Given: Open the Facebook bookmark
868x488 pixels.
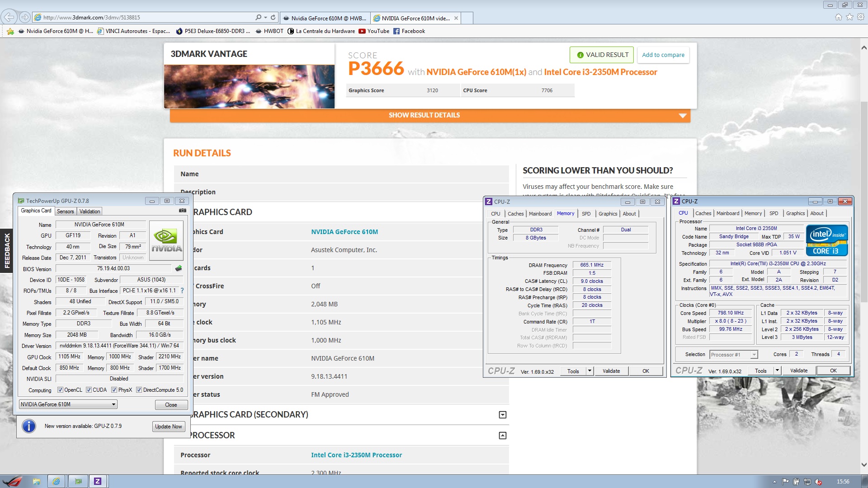Looking at the screenshot, I should point(409,31).
